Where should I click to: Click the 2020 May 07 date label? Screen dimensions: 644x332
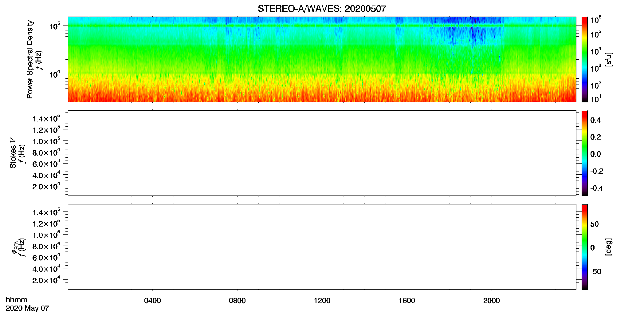click(27, 308)
